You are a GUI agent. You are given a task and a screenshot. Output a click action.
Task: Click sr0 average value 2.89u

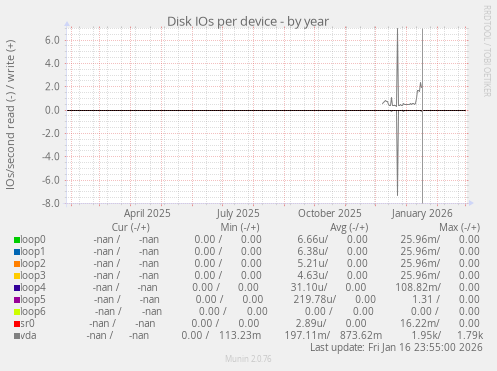point(311,323)
